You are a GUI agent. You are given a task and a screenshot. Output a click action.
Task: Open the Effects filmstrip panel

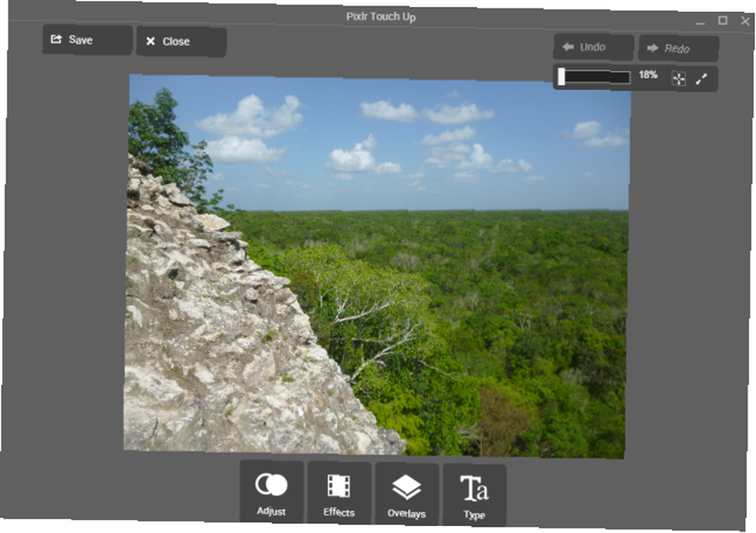coord(339,491)
